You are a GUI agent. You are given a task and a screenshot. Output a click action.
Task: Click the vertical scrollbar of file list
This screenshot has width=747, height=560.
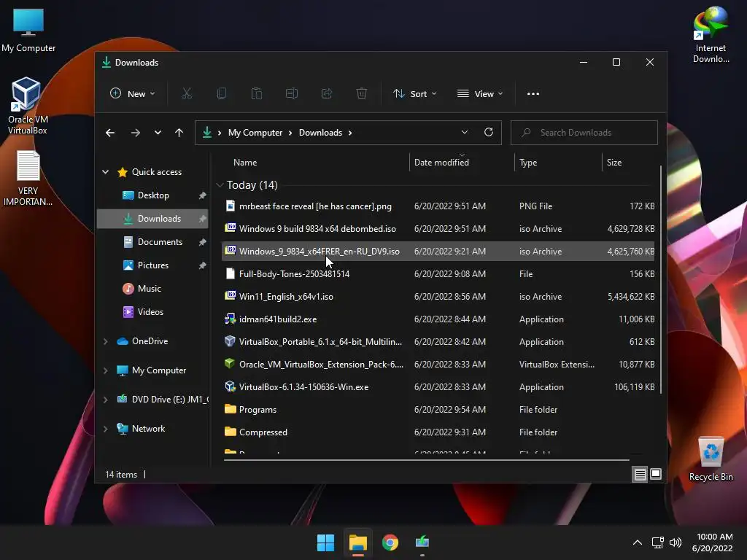(x=661, y=279)
